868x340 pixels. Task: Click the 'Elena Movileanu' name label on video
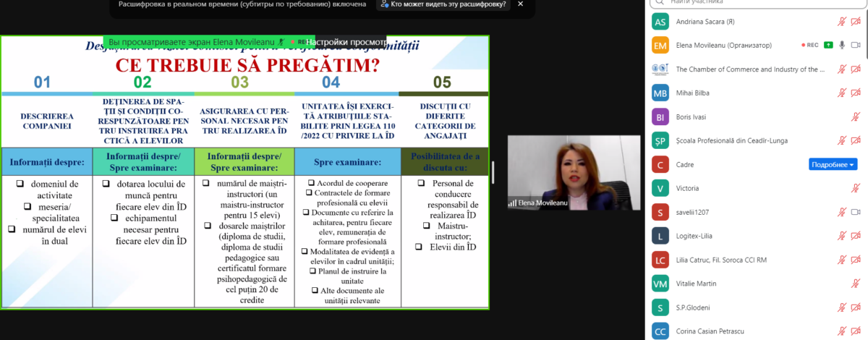[542, 203]
